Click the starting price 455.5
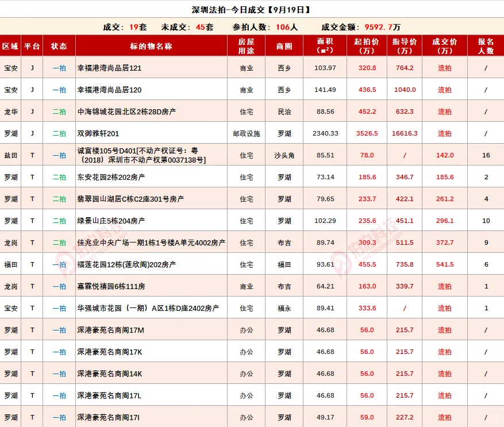Image resolution: width=504 pixels, height=427 pixels. coord(367,264)
